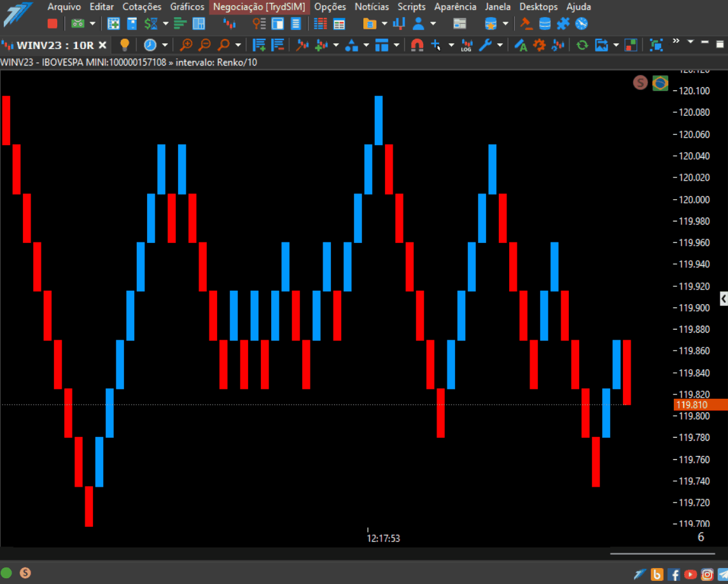Click the dollar hourglass icon
Screen dimensions: 728x584
[x=151, y=23]
